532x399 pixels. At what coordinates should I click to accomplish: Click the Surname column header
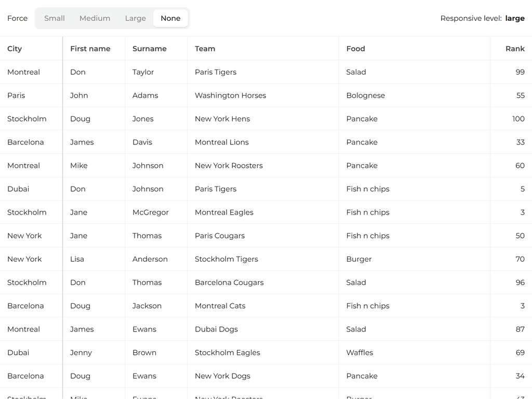point(149,49)
